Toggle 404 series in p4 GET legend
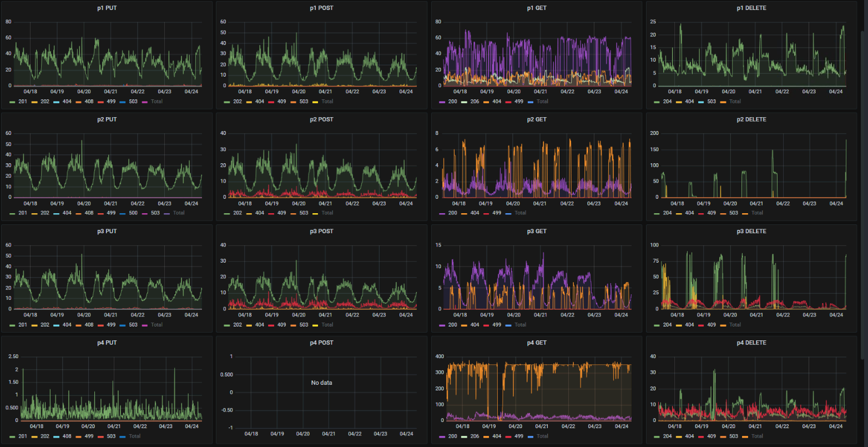Screen dimensions: 868x447 (497, 436)
